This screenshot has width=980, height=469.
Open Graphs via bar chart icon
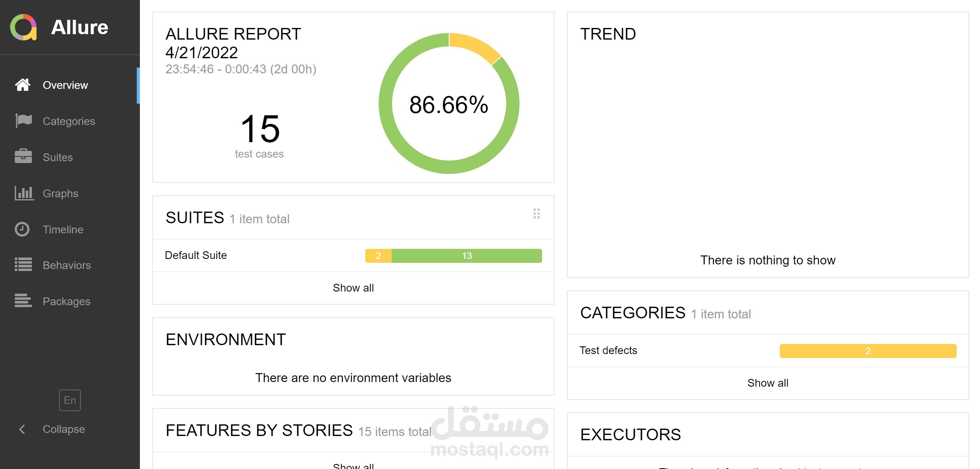pyautogui.click(x=24, y=193)
